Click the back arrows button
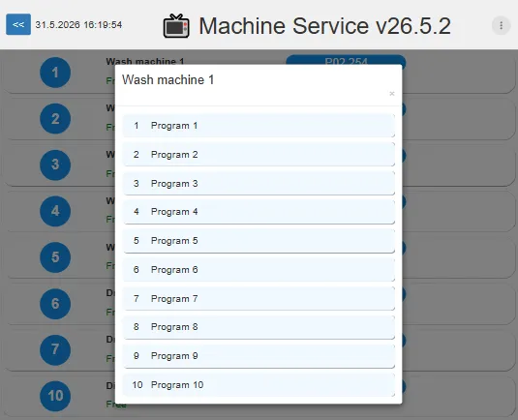Screen dimensions: 518x420 (18, 24)
